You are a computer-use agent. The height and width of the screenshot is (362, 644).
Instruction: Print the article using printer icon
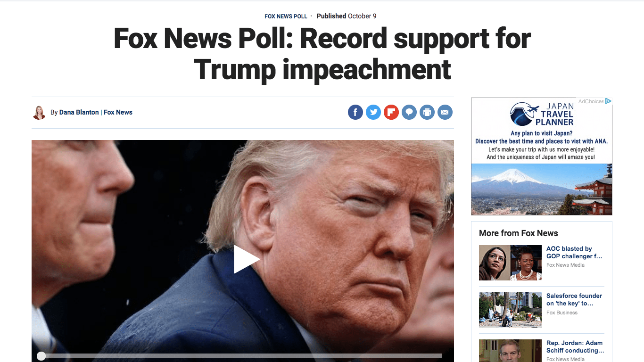[x=427, y=112]
